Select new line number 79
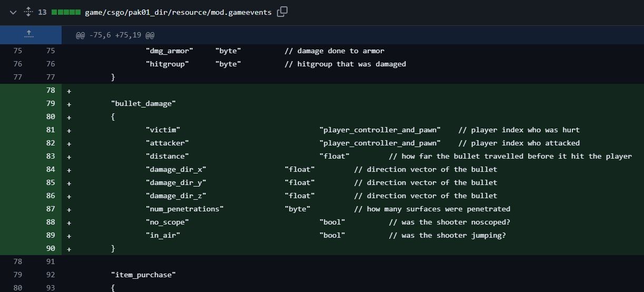Image resolution: width=644 pixels, height=292 pixels. coord(51,103)
